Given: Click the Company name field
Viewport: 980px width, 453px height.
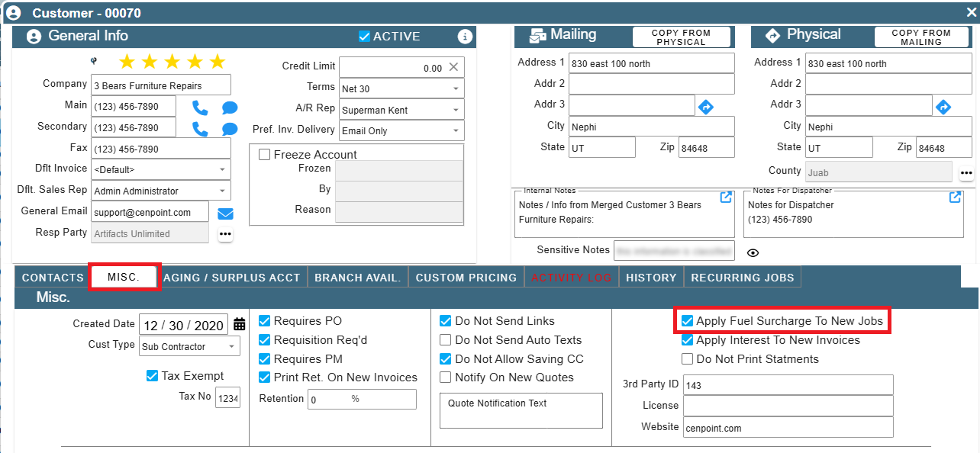Looking at the screenshot, I should coord(161,85).
